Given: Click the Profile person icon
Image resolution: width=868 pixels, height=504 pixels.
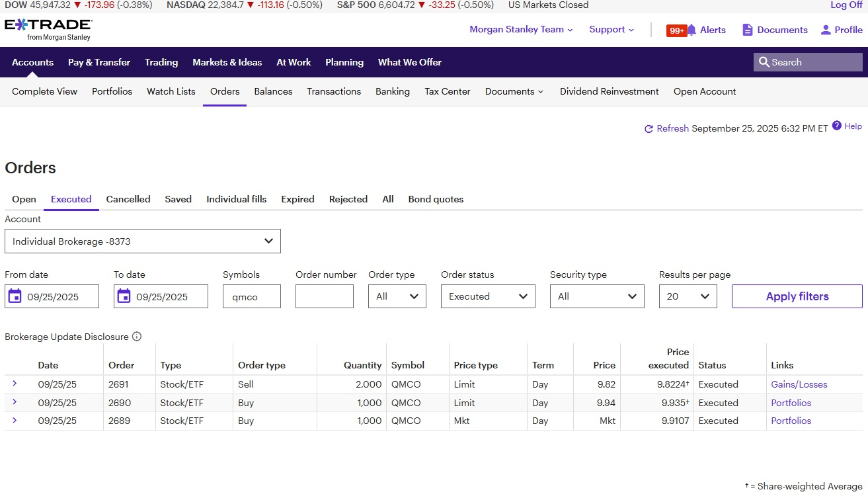Looking at the screenshot, I should pos(826,30).
